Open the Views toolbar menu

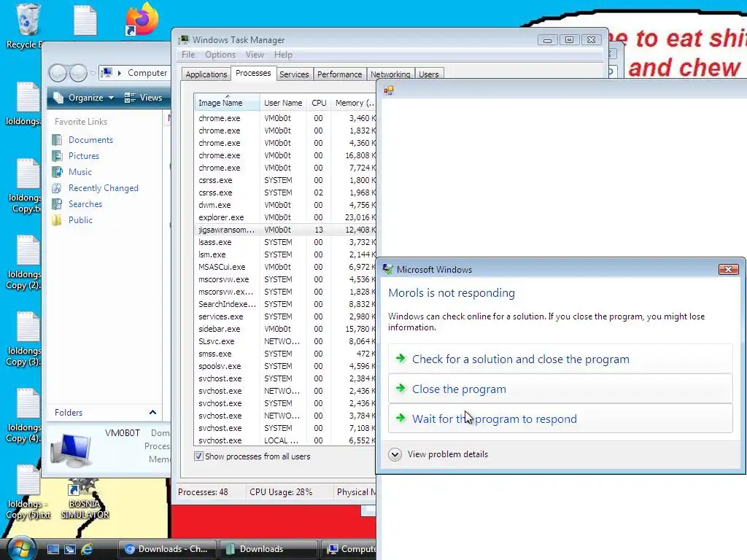coord(144,98)
